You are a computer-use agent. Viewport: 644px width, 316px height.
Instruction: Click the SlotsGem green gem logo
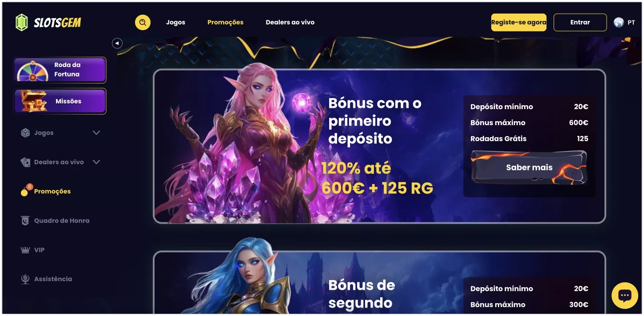(x=21, y=22)
